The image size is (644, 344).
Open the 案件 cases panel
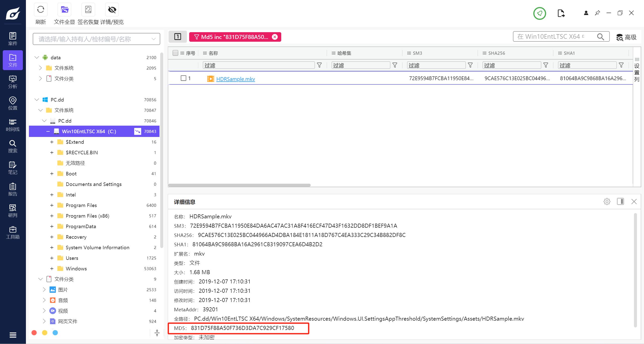[x=12, y=38]
